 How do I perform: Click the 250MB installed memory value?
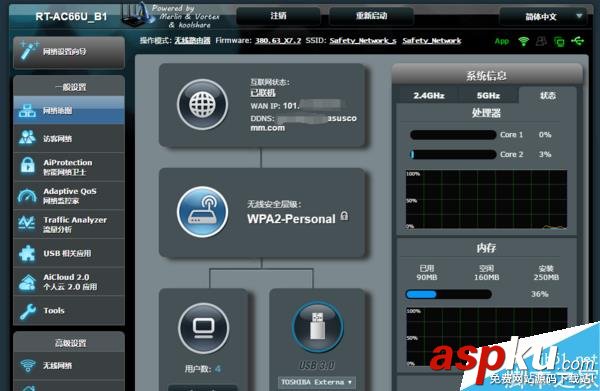click(x=546, y=277)
